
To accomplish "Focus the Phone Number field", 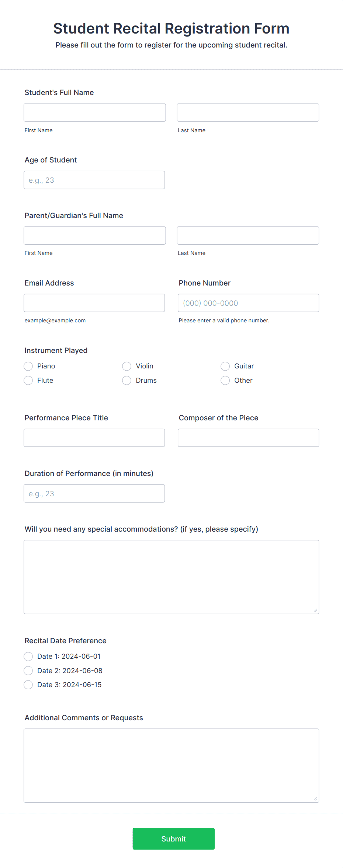I will (248, 302).
